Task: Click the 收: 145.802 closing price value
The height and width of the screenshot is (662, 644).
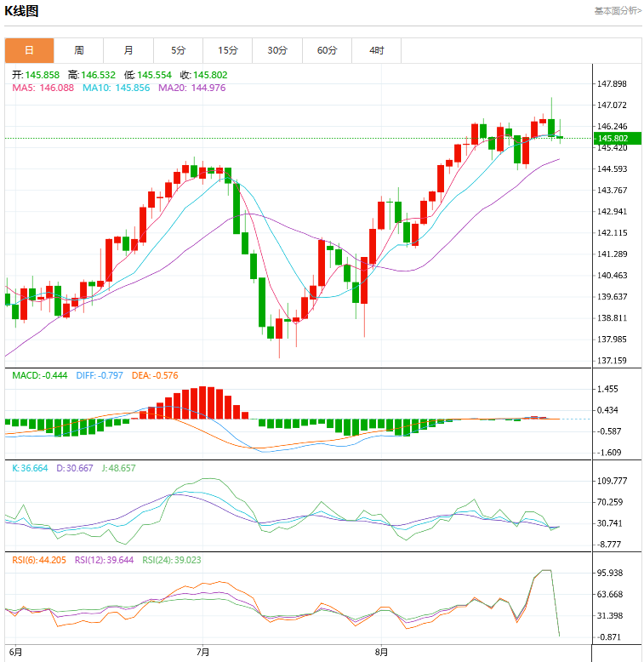Action: click(x=204, y=75)
